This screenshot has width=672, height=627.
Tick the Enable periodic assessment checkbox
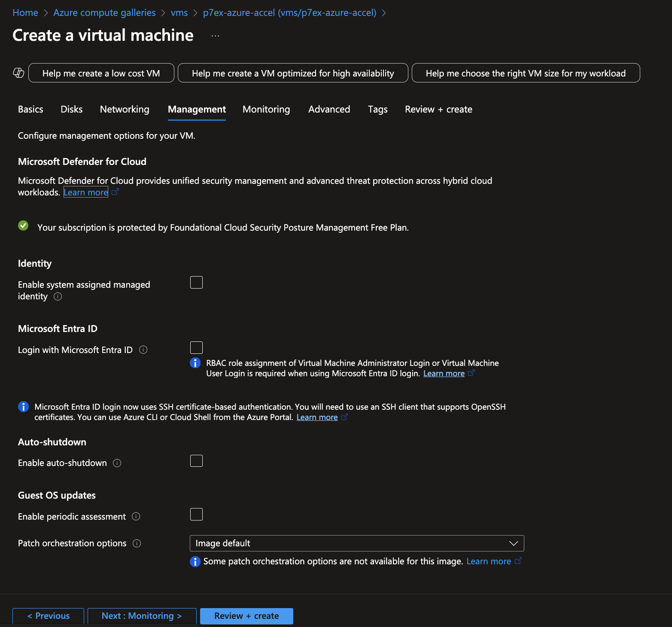point(196,514)
